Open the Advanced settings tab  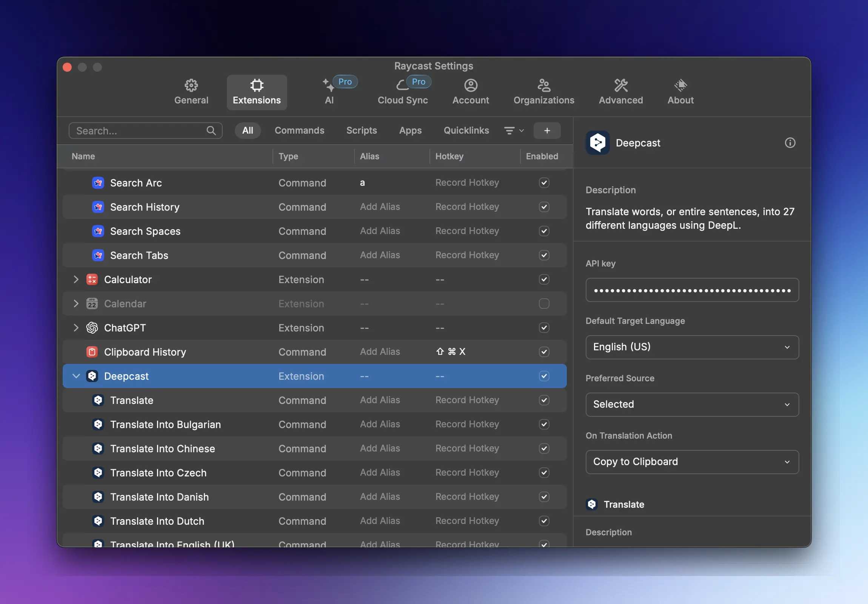(x=620, y=92)
